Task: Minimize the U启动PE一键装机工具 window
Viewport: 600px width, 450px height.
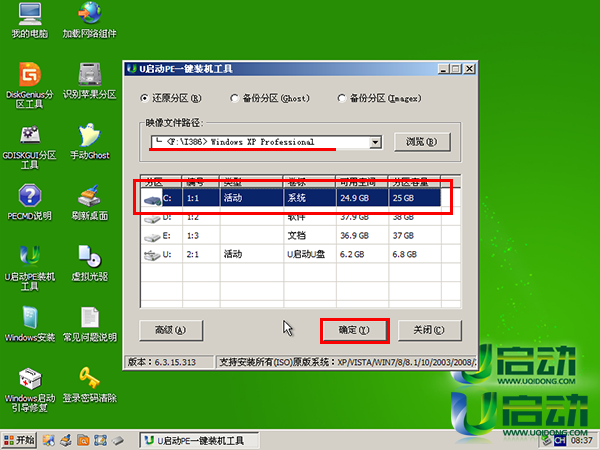Action: point(443,69)
